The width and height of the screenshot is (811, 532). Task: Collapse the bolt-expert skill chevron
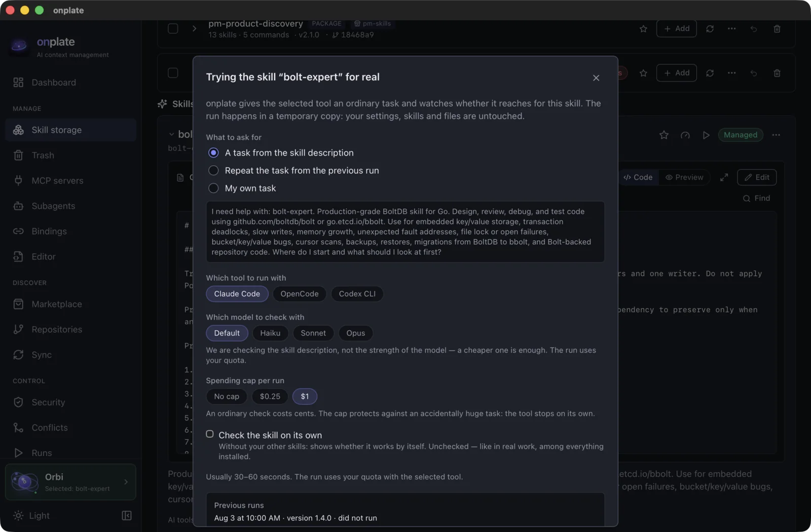pos(171,135)
